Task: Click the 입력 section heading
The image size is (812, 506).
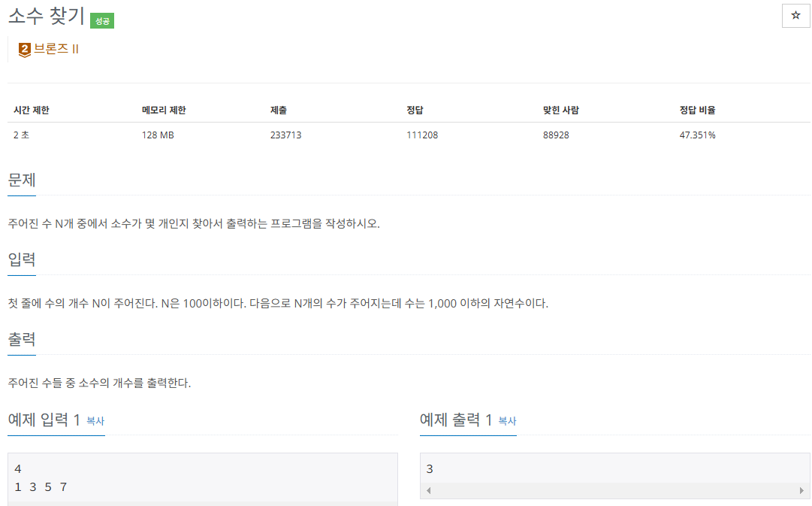Action: pyautogui.click(x=22, y=259)
